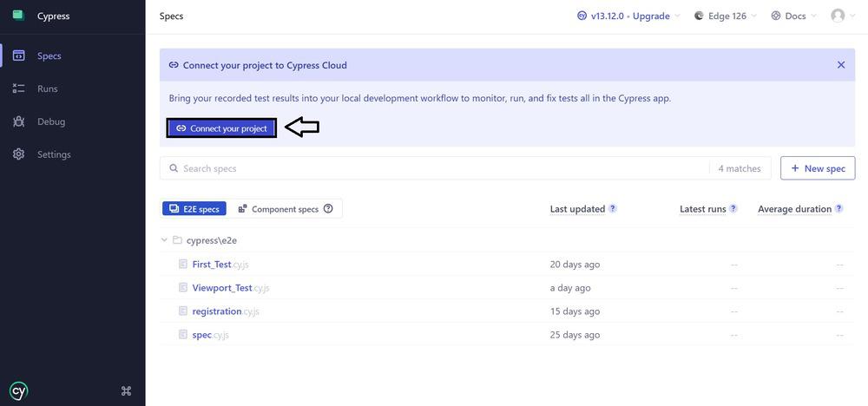868x406 pixels.
Task: Click the link icon beside the banner title
Action: (x=174, y=65)
